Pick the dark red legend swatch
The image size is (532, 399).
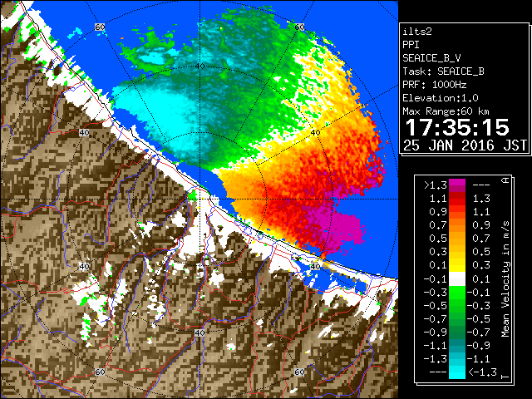tap(457, 196)
